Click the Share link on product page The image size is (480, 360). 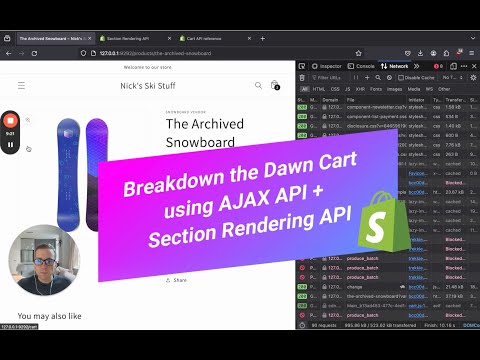click(x=176, y=280)
